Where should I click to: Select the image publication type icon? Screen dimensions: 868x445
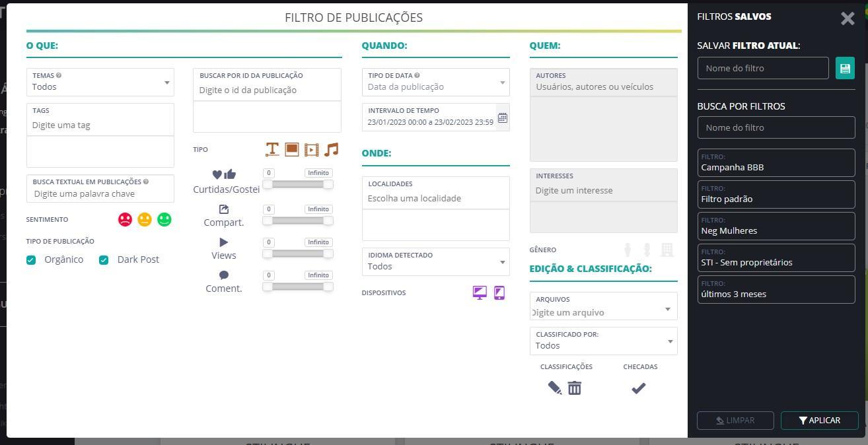(291, 150)
